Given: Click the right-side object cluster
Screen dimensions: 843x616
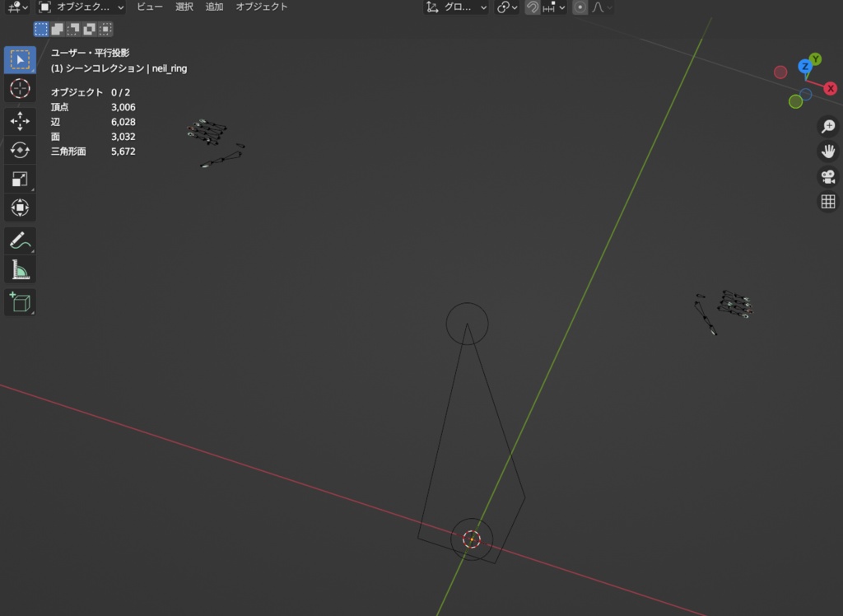Looking at the screenshot, I should pos(724,312).
